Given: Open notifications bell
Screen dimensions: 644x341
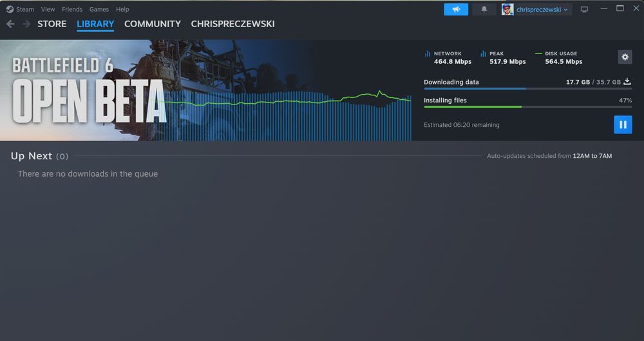Looking at the screenshot, I should click(x=484, y=9).
